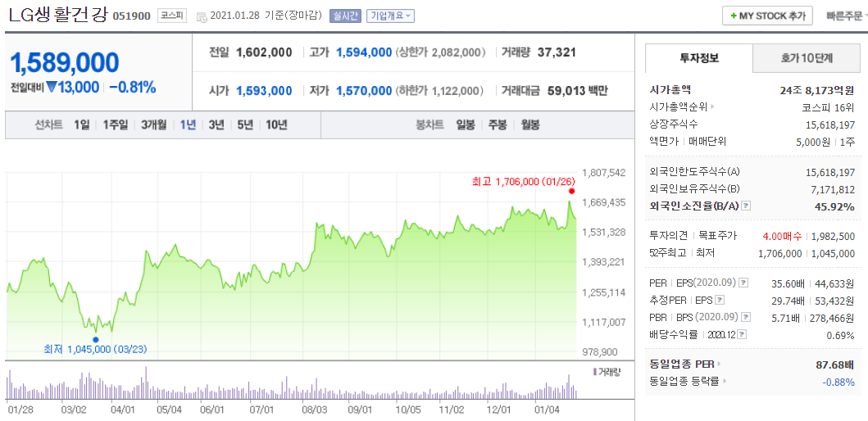The image size is (868, 421).
Task: Select the 5년 line chart period
Action: (245, 125)
